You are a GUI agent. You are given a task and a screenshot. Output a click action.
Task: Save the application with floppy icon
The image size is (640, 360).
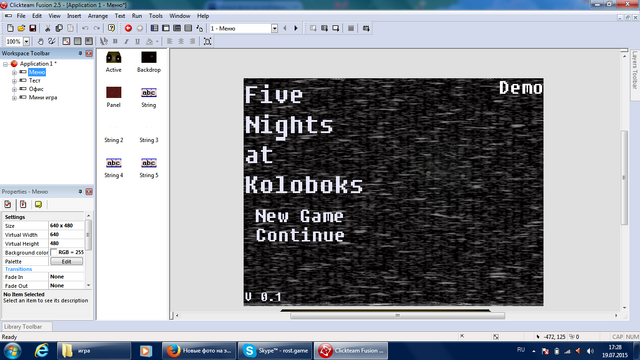click(x=33, y=28)
